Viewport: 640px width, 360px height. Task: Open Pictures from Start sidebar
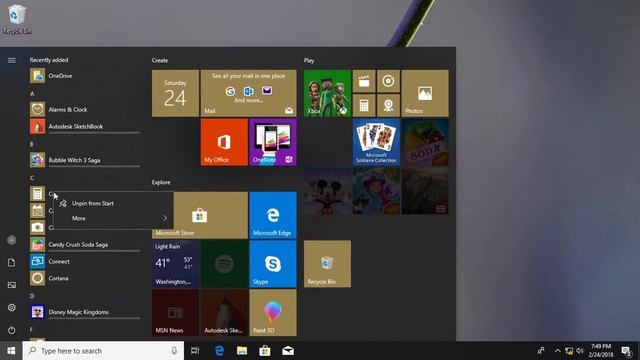point(11,285)
